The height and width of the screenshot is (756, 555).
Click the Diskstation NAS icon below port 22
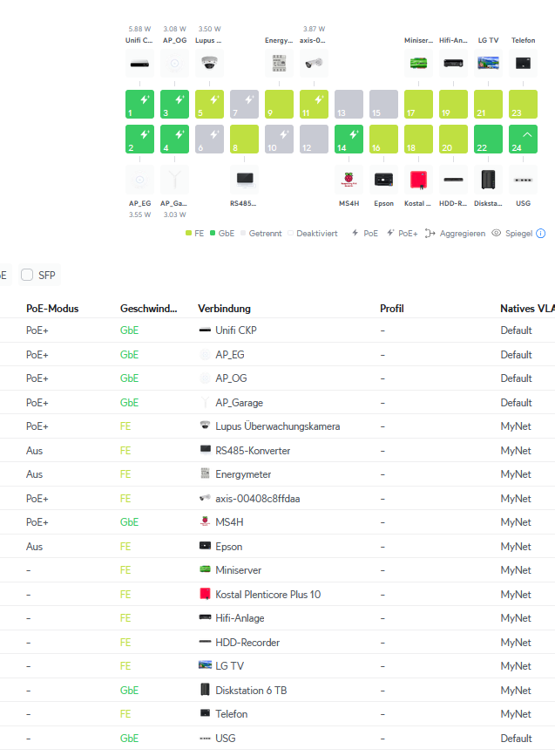tap(488, 180)
